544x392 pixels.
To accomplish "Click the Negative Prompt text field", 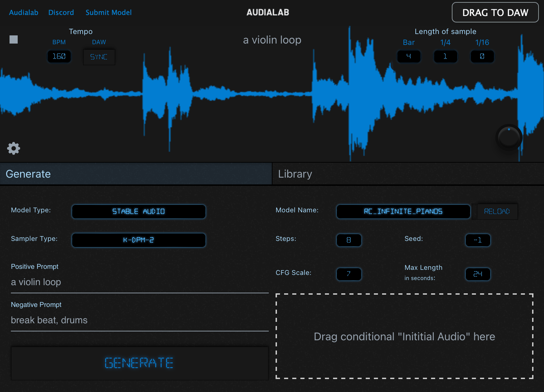I will pyautogui.click(x=139, y=320).
